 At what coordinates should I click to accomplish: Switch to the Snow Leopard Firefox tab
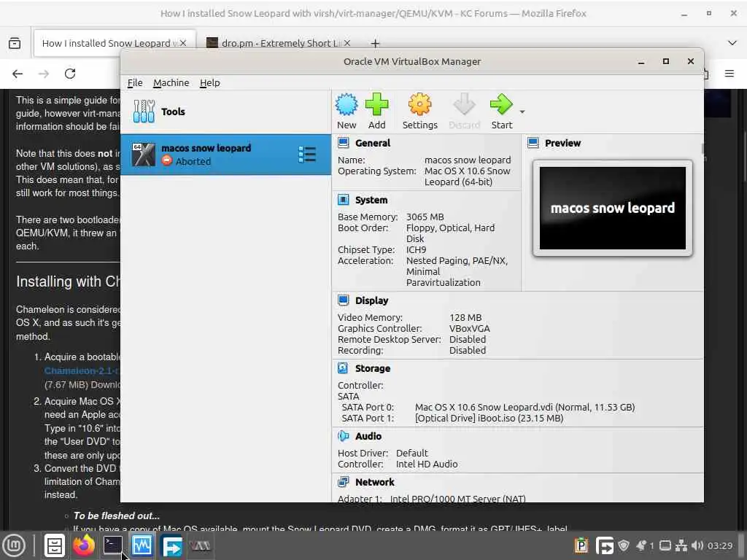click(115, 43)
